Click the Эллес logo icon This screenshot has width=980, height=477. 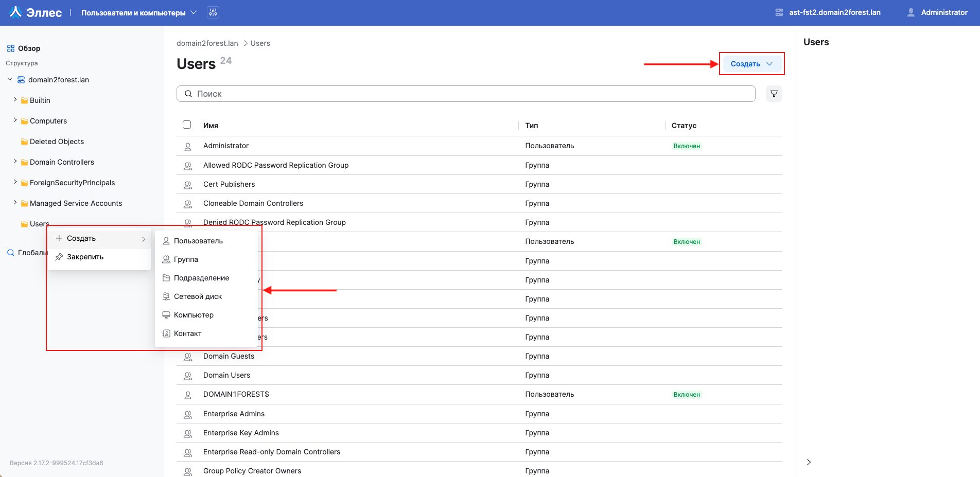[15, 12]
